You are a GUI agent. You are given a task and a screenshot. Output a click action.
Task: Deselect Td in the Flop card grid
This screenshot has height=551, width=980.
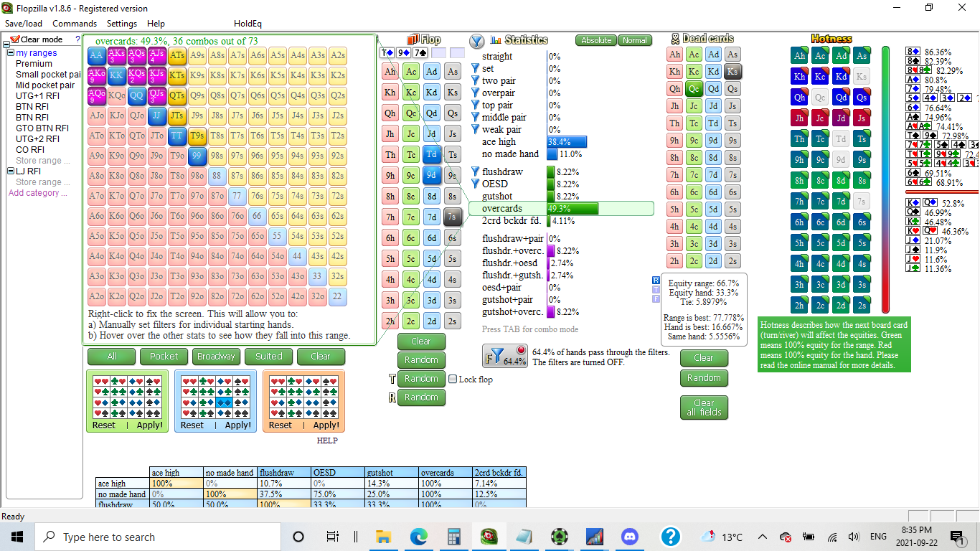point(431,154)
